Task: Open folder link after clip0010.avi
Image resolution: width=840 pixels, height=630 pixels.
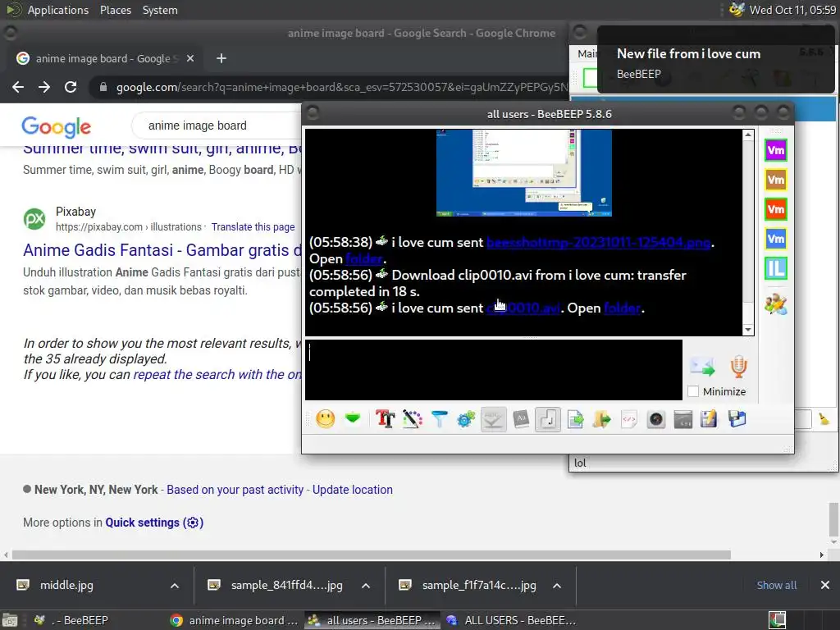Action: [x=622, y=308]
